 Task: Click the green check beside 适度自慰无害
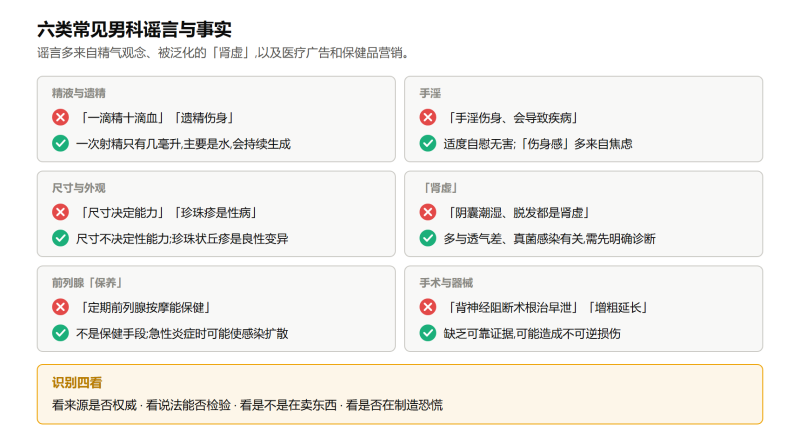[x=428, y=143]
